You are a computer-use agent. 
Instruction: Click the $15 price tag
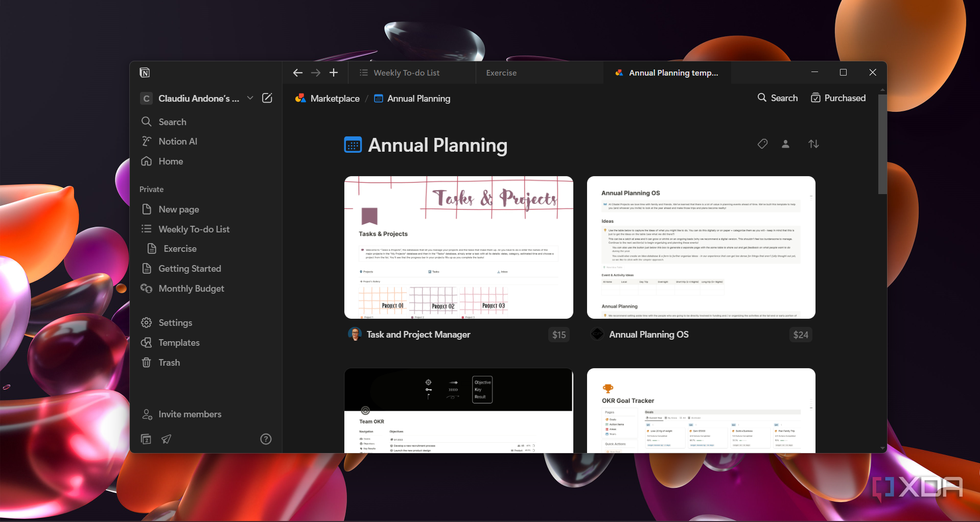[x=559, y=335]
